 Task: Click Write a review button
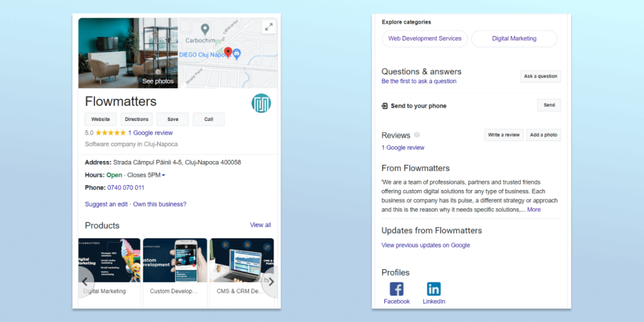point(504,135)
